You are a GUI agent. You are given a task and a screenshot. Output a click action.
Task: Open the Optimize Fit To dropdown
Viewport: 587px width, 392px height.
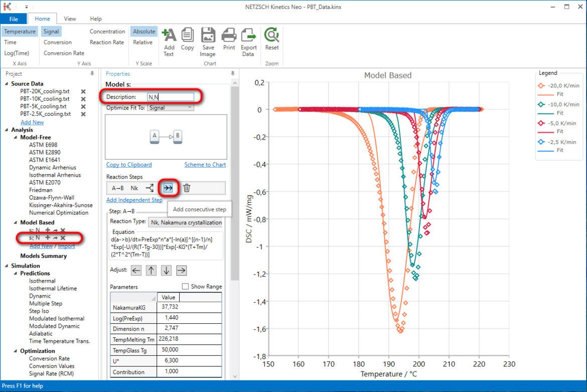(171, 107)
